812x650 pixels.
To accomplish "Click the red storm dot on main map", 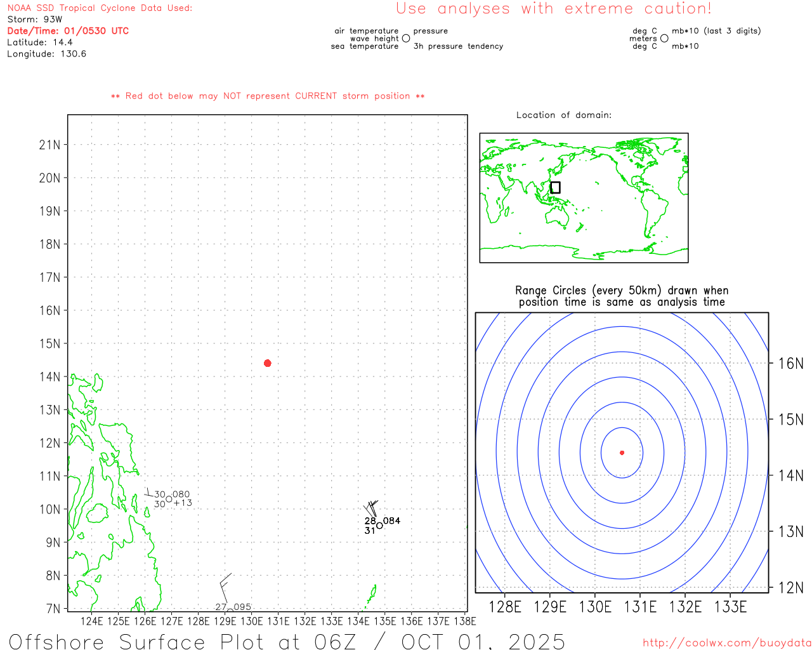I will pos(267,363).
